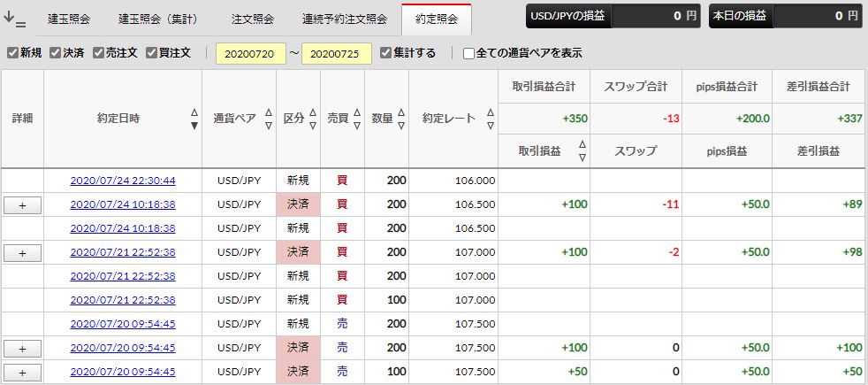Open 2020/07/20 09:54:45 決済 200 link
Image resolution: width=868 pixels, height=385 pixels.
(123, 348)
